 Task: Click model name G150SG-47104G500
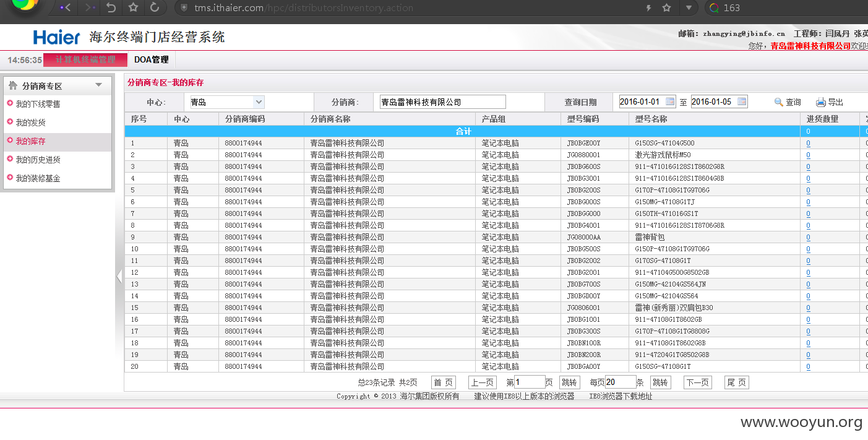pos(664,143)
